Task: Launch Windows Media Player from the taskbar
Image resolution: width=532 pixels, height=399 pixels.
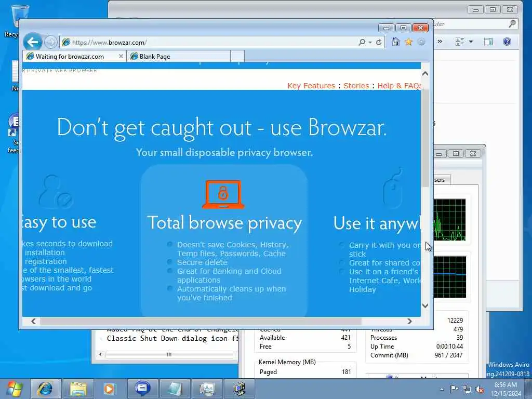Action: 109,389
